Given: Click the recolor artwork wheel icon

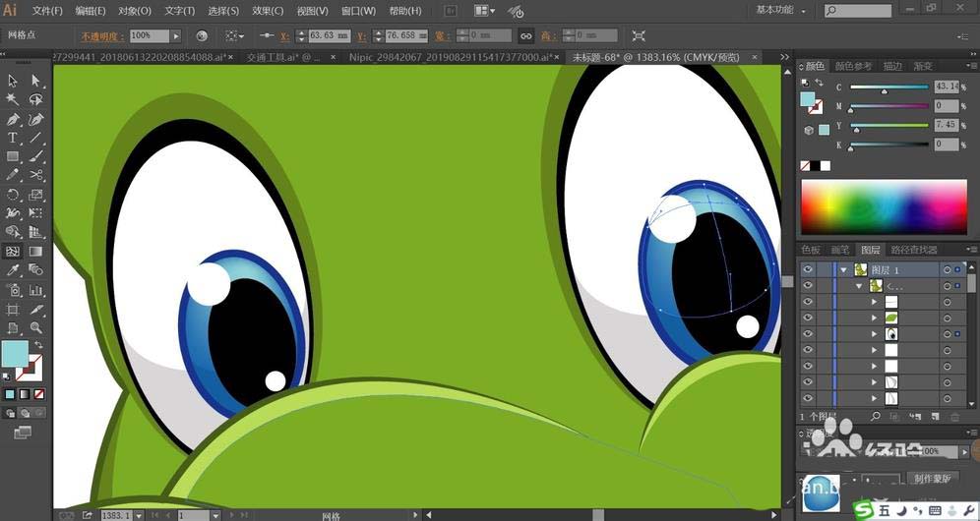Looking at the screenshot, I should pyautogui.click(x=202, y=36).
